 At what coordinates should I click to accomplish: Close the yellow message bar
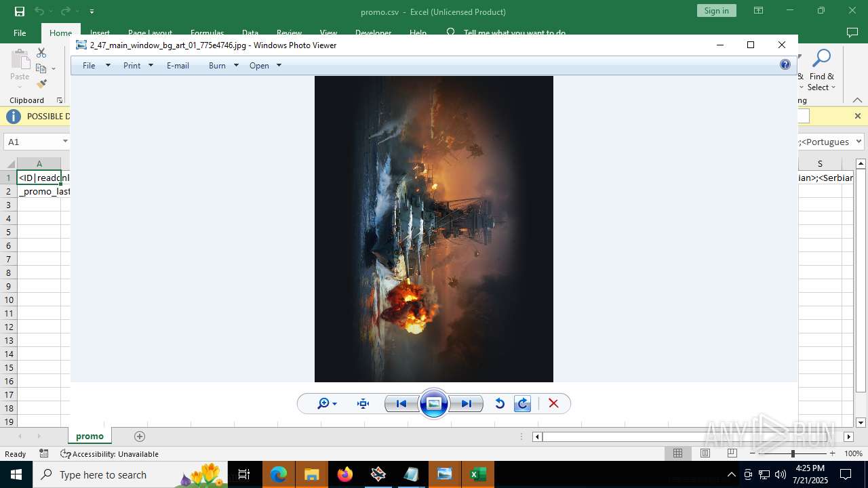[857, 116]
